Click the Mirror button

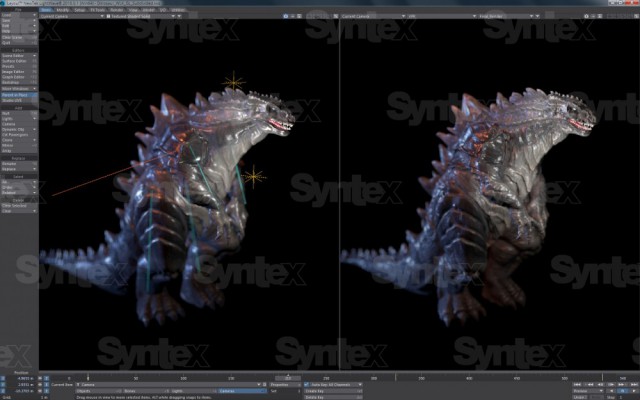19,145
